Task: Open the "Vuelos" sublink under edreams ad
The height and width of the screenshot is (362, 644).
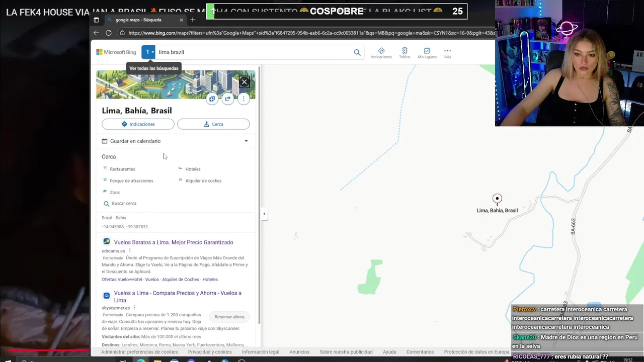Action: pos(152,280)
